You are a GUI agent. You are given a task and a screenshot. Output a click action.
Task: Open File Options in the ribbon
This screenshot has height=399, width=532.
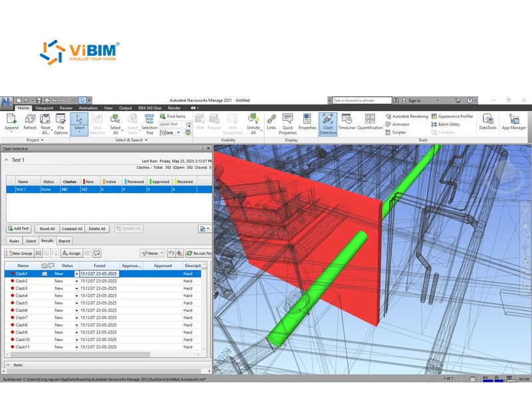tap(61, 124)
